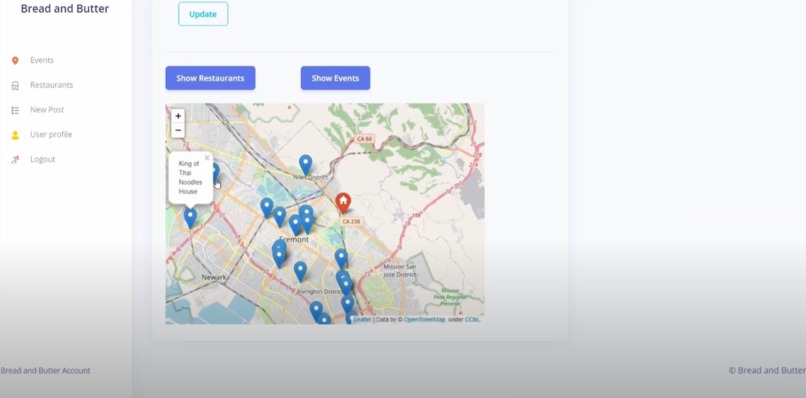Viewport: 806px width, 398px height.
Task: Open the OpenStreetMap attribution link
Action: click(x=424, y=319)
